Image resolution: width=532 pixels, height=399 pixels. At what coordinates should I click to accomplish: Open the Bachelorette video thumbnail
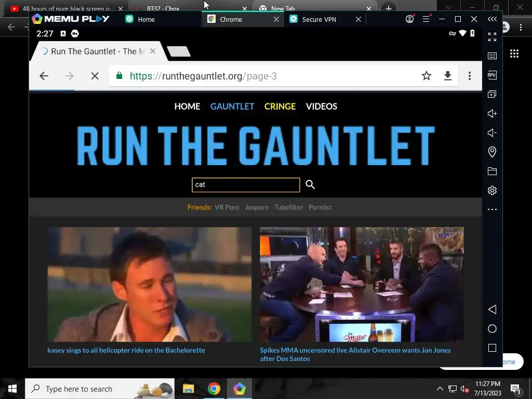150,284
